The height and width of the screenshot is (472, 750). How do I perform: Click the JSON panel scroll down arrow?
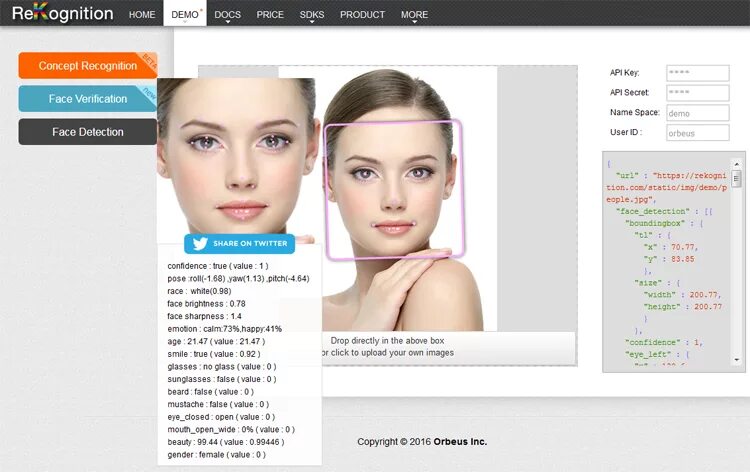[736, 360]
